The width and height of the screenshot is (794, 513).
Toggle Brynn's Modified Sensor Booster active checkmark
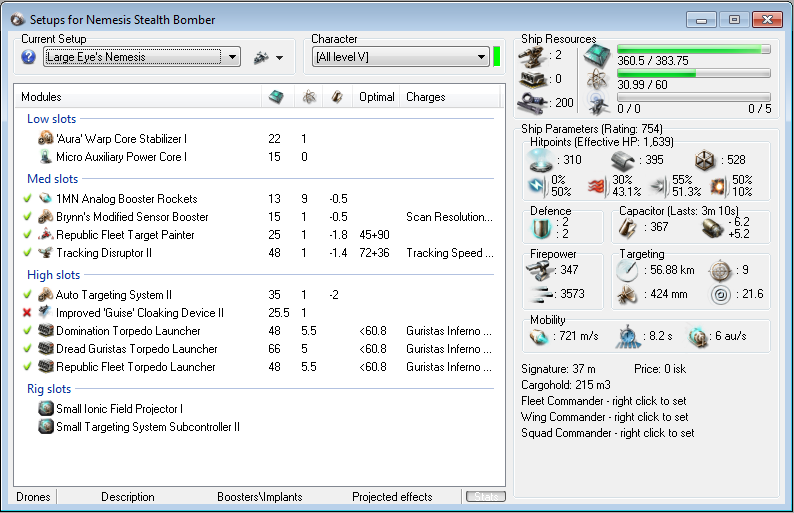click(x=27, y=217)
